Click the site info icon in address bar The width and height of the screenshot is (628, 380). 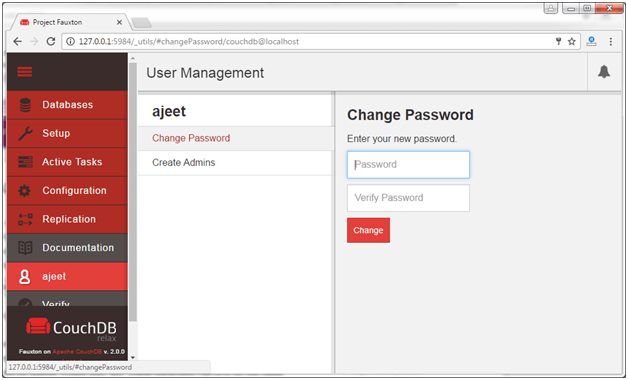click(x=70, y=42)
